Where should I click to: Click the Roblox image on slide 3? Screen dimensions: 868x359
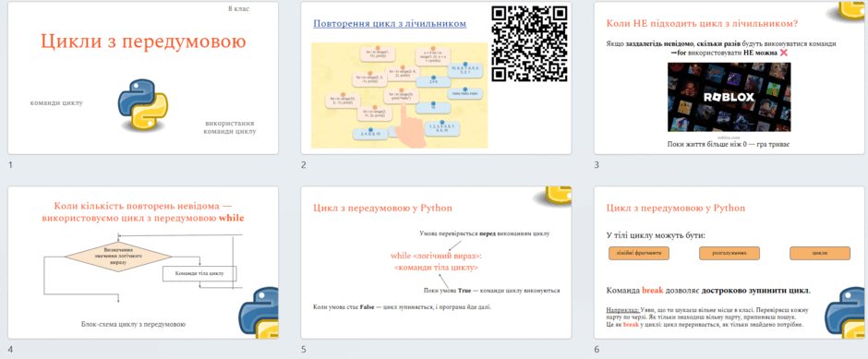(729, 97)
